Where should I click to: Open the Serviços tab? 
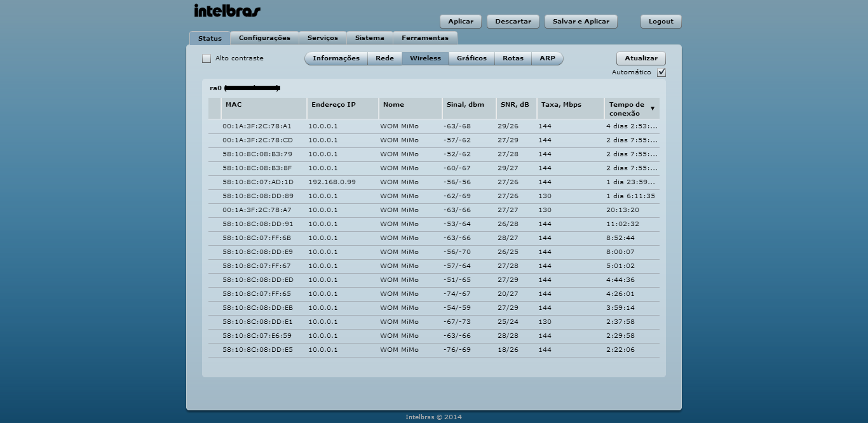[x=323, y=38]
